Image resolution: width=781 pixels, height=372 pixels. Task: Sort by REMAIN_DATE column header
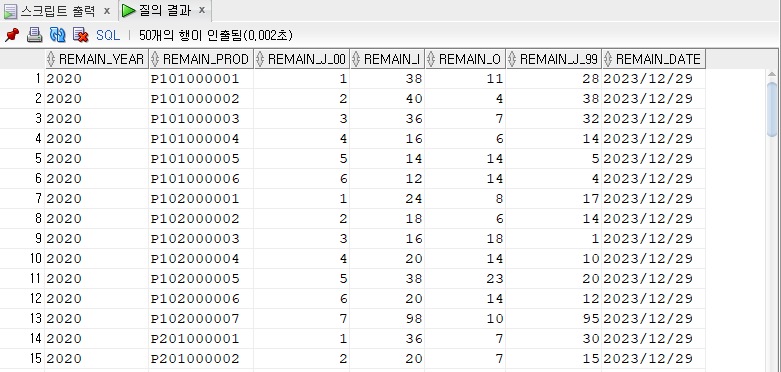[653, 59]
